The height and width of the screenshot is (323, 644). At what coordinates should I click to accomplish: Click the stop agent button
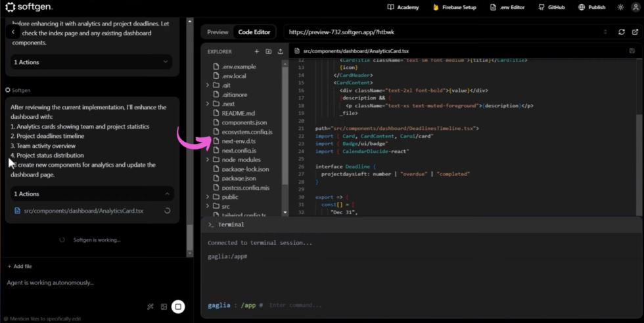click(177, 307)
